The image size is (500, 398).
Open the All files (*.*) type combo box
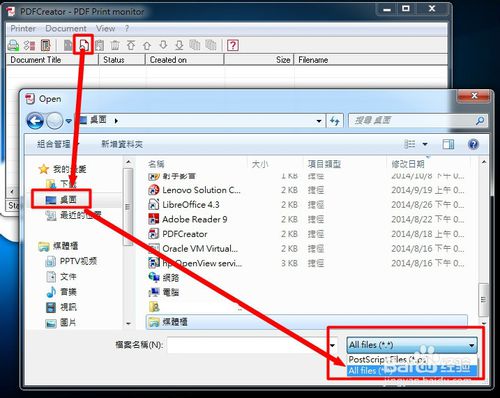[x=412, y=345]
